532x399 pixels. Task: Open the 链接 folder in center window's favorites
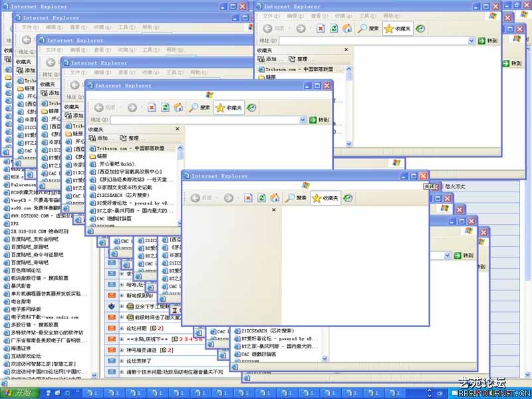click(98, 156)
